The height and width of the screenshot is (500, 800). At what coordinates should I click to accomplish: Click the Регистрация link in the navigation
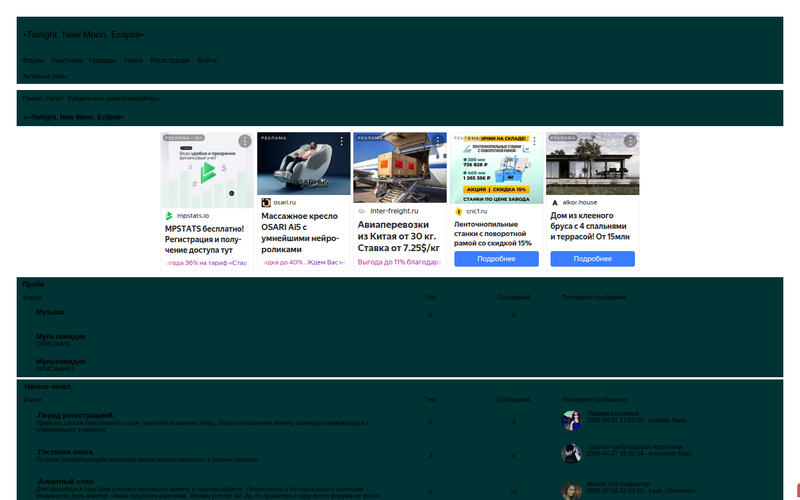pos(170,61)
